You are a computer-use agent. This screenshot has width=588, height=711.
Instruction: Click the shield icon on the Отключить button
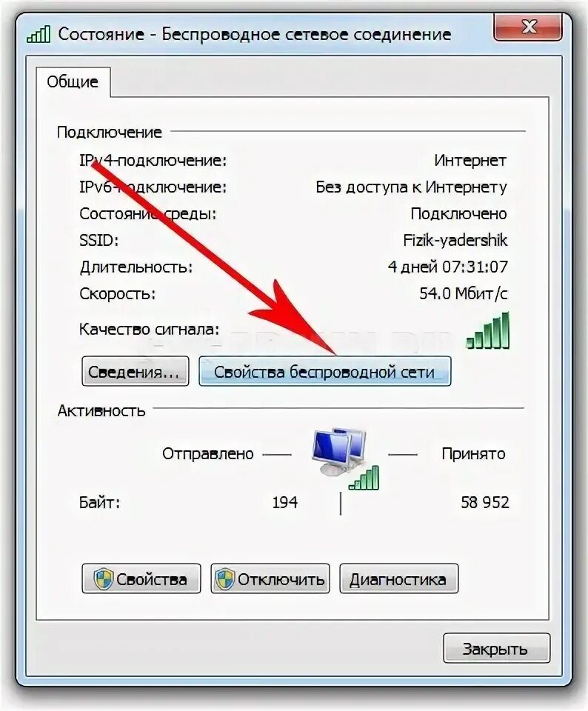[x=224, y=579]
